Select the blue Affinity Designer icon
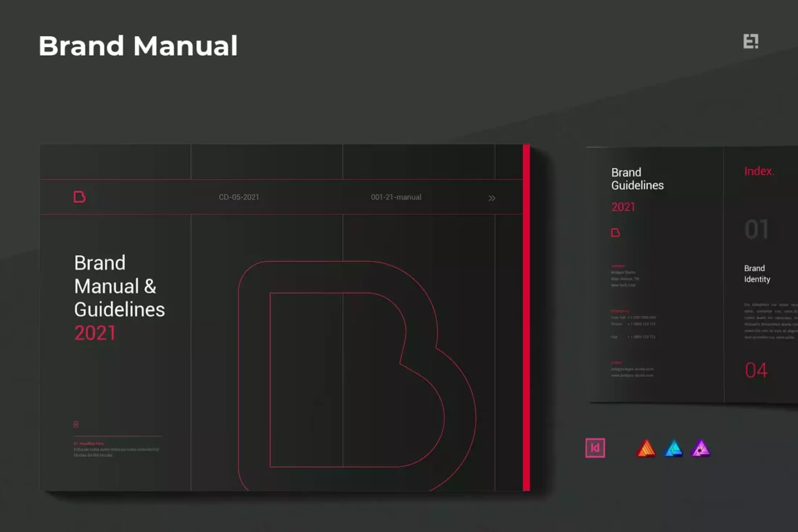 point(674,449)
